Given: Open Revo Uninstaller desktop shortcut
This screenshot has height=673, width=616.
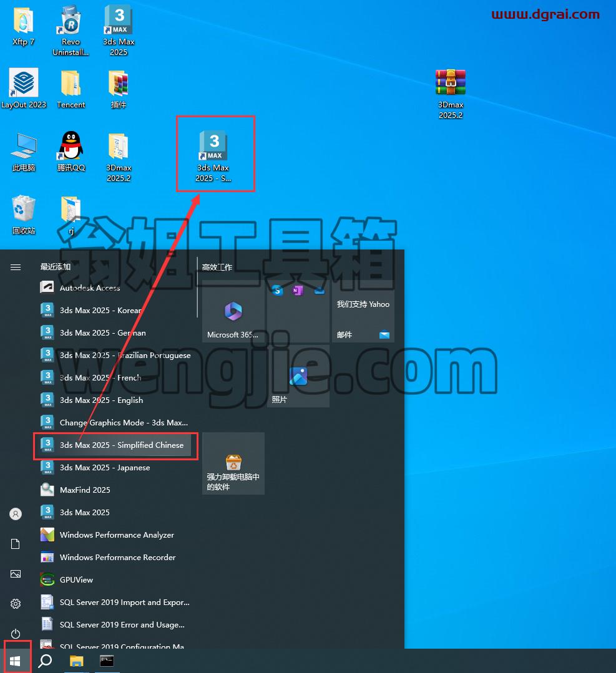Looking at the screenshot, I should pyautogui.click(x=71, y=31).
